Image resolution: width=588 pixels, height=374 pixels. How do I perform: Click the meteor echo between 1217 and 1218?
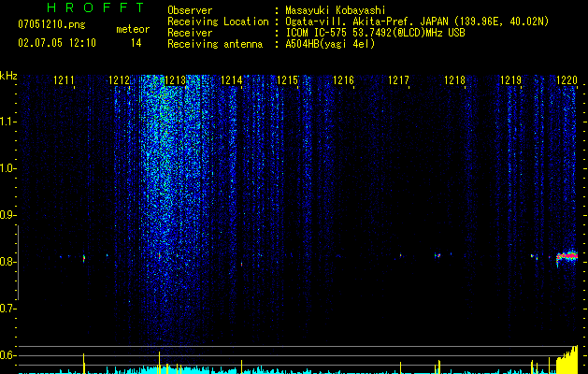pos(437,255)
